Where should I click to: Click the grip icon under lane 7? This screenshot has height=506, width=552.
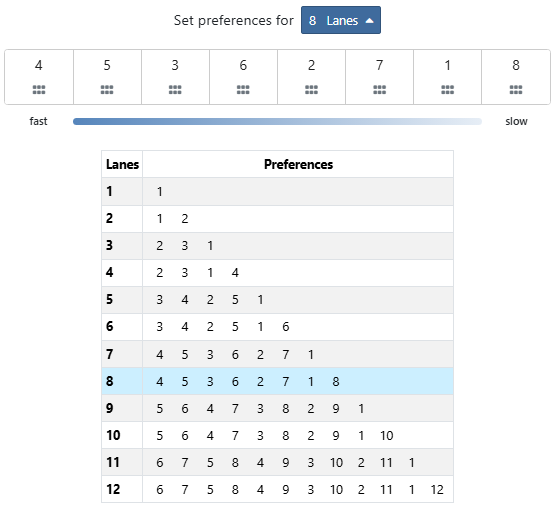pyautogui.click(x=380, y=90)
